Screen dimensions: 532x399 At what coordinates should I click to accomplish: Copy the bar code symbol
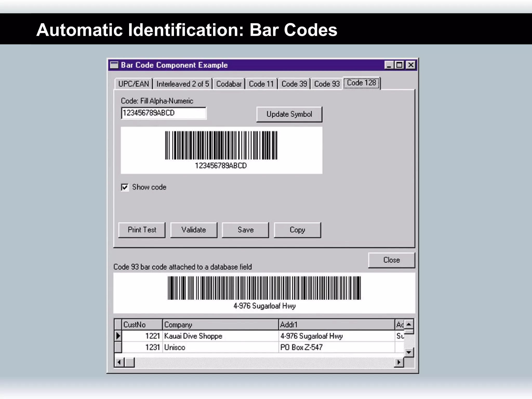[x=297, y=230]
